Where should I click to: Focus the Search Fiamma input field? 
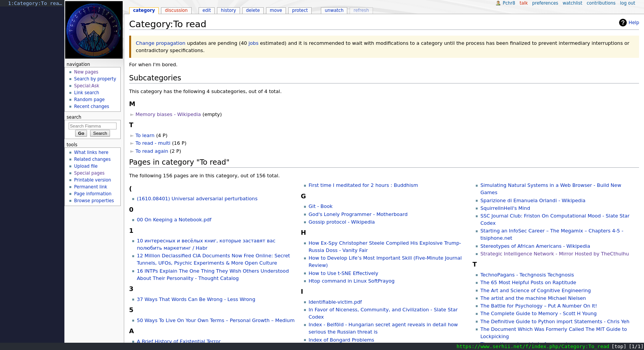92,126
